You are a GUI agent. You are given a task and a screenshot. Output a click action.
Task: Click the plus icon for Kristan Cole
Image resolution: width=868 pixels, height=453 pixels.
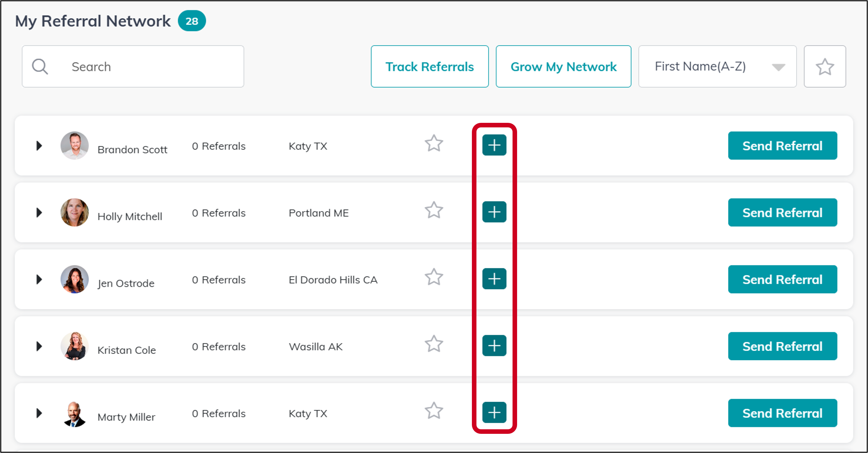494,345
